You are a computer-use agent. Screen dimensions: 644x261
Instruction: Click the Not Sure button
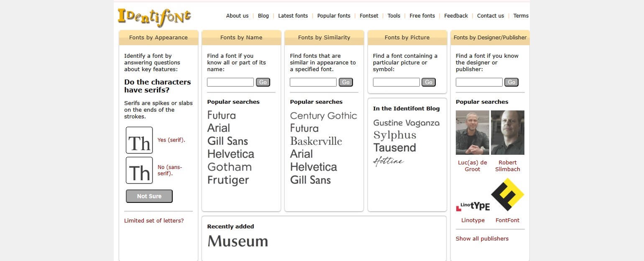149,196
